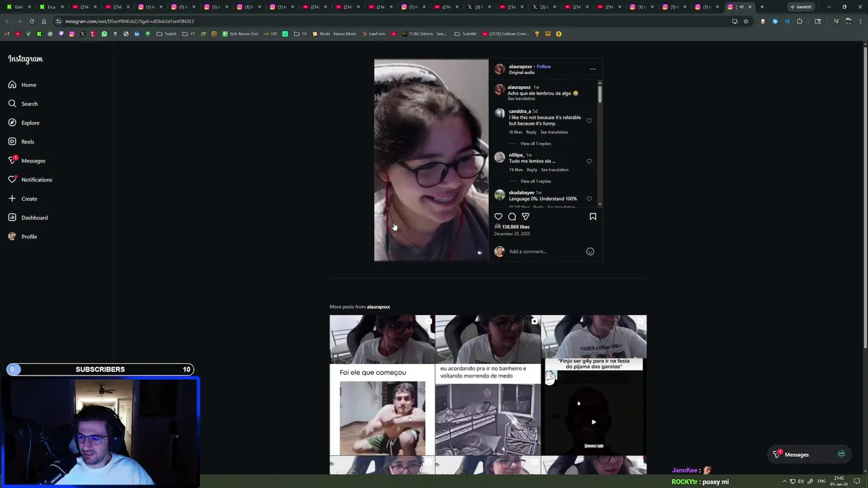Open 'Kick Abone Kod' bookmark

point(241,34)
